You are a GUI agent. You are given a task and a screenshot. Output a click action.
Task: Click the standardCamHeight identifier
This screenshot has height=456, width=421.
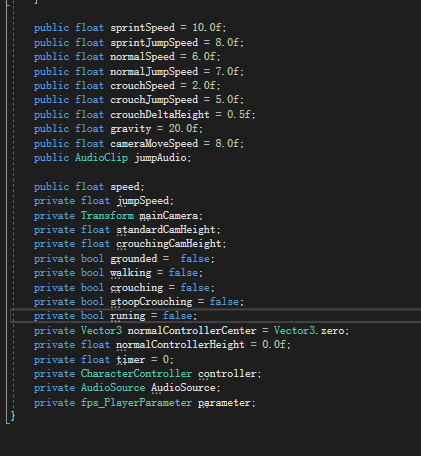pos(166,230)
